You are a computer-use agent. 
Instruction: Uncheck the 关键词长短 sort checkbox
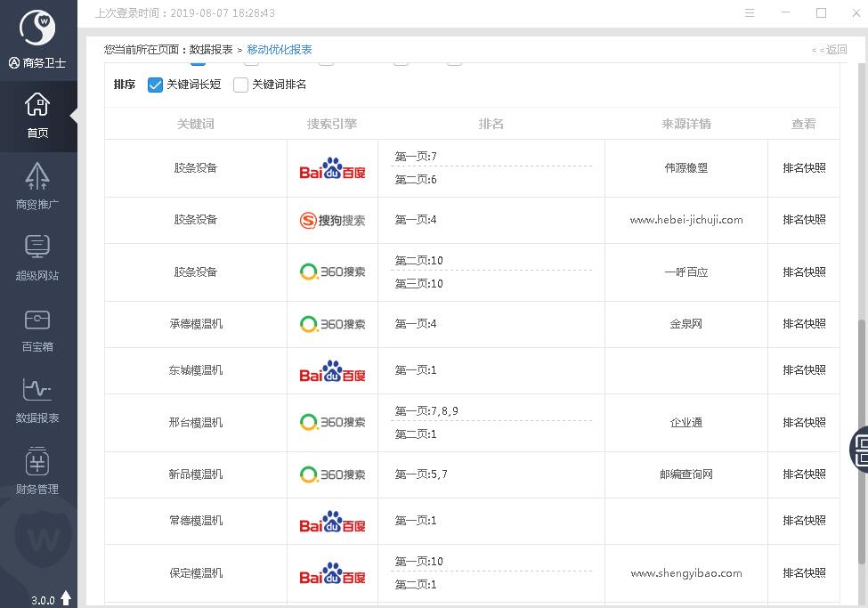click(156, 85)
